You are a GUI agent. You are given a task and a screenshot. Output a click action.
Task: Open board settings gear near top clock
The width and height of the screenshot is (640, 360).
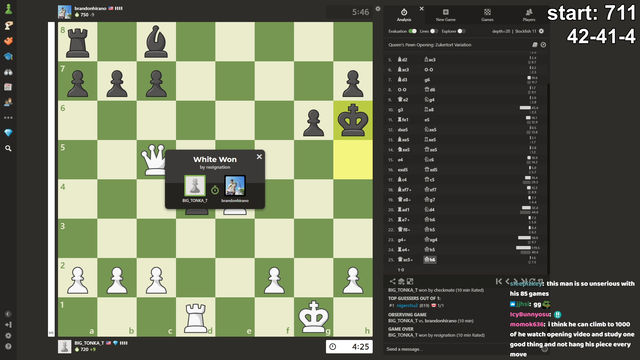(378, 9)
